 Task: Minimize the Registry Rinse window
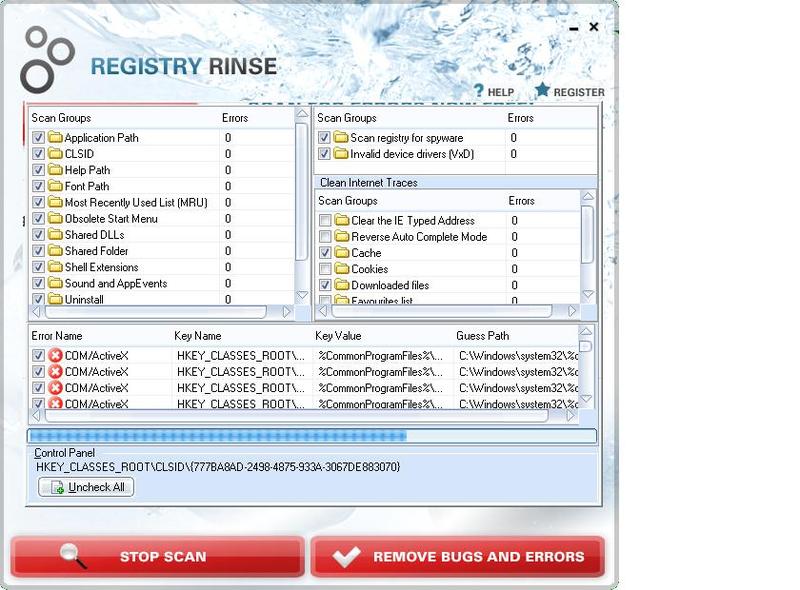pos(574,29)
